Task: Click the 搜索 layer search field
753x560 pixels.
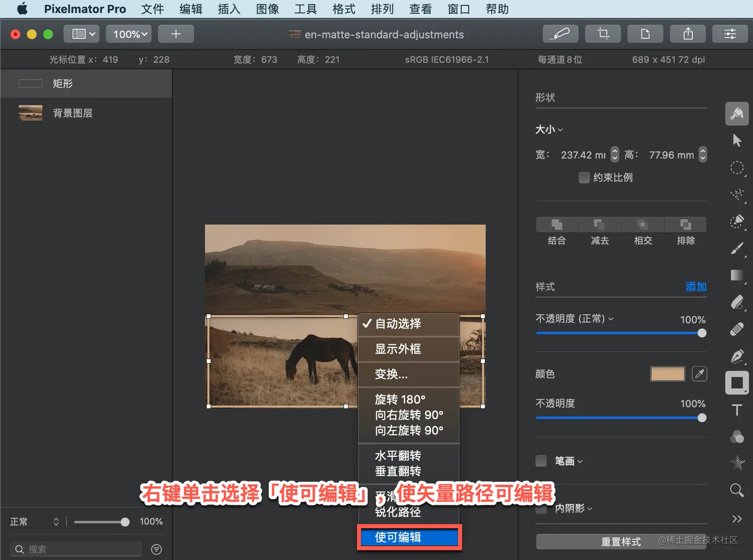Action: [76, 549]
